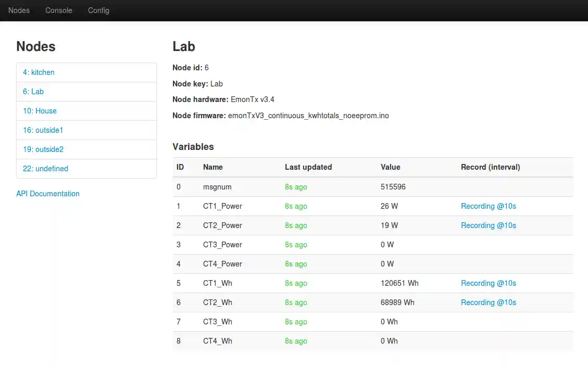Click the CT4_Power variable name

(x=222, y=264)
